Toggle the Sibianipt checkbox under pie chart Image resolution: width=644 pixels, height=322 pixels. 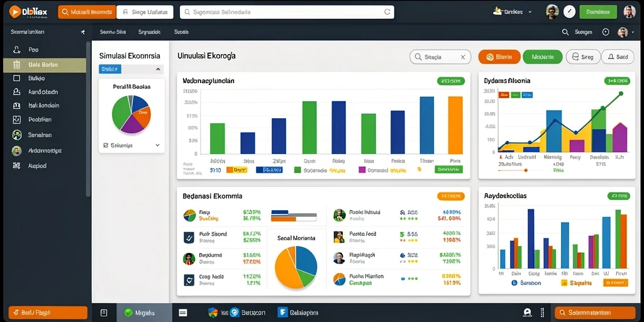pyautogui.click(x=106, y=145)
